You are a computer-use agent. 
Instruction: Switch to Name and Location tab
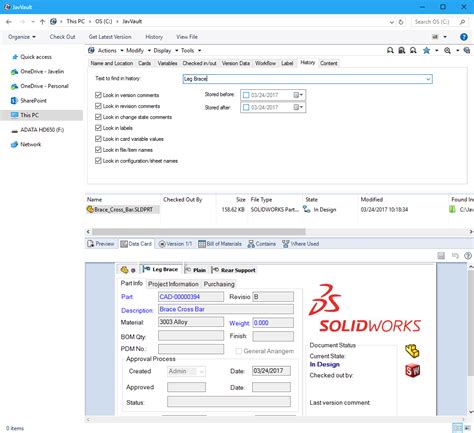(x=112, y=63)
